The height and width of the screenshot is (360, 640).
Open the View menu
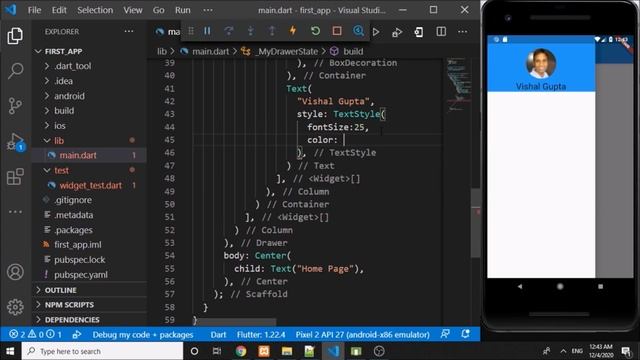[133, 10]
